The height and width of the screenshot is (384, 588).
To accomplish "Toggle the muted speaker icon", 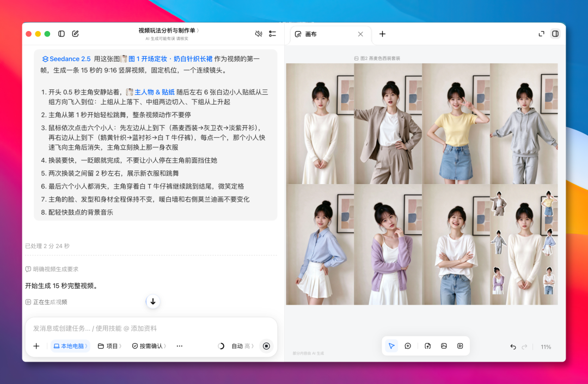I will point(259,34).
